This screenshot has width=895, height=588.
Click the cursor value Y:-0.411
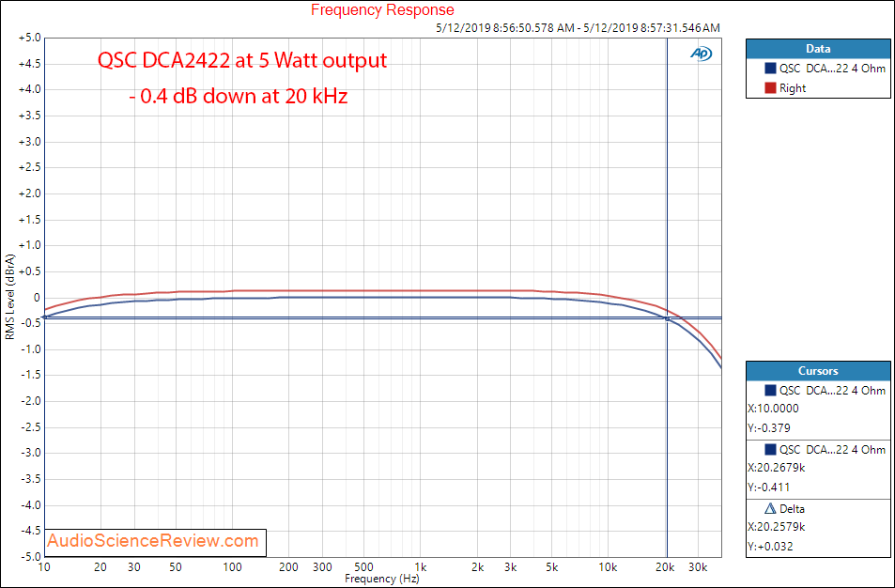pyautogui.click(x=769, y=487)
